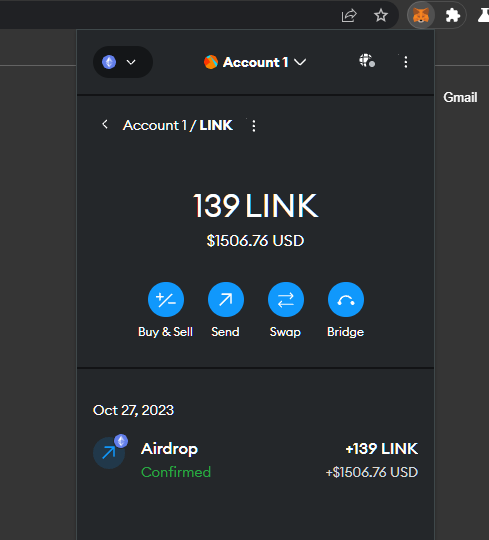Click the 139 LINK balance
This screenshot has height=540, width=489.
tap(255, 206)
